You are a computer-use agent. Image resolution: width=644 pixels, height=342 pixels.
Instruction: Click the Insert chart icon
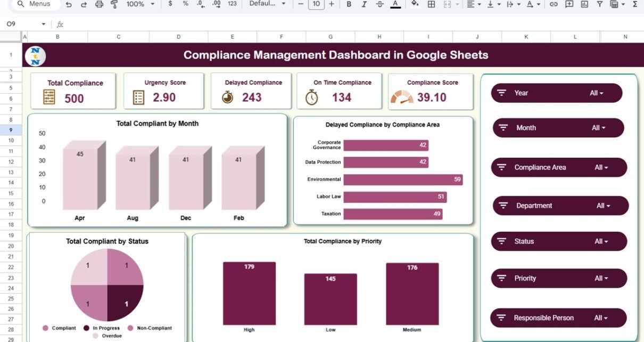point(584,4)
